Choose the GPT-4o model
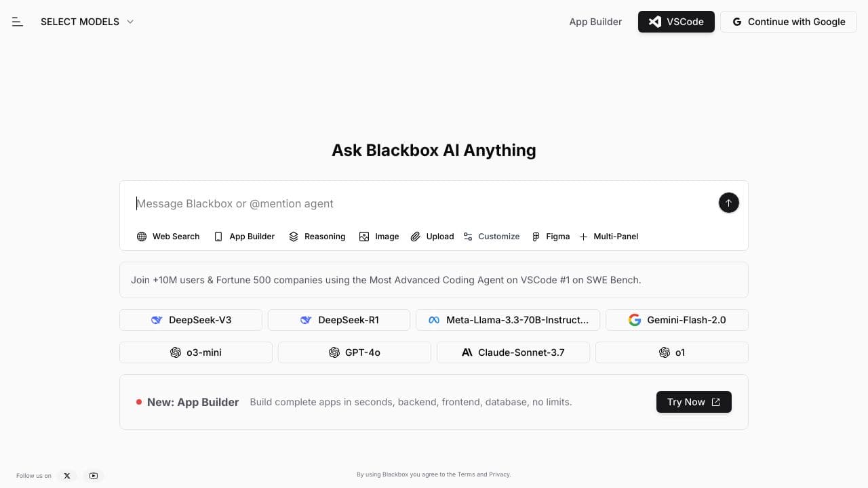Image resolution: width=868 pixels, height=488 pixels. click(355, 352)
